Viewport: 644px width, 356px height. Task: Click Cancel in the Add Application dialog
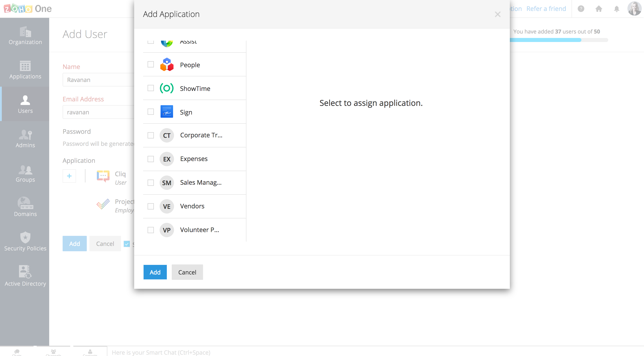(x=187, y=272)
